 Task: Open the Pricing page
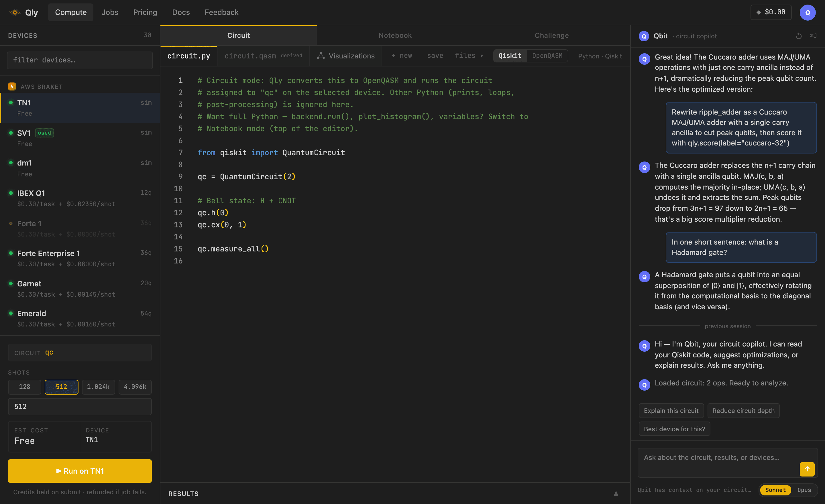pos(145,12)
